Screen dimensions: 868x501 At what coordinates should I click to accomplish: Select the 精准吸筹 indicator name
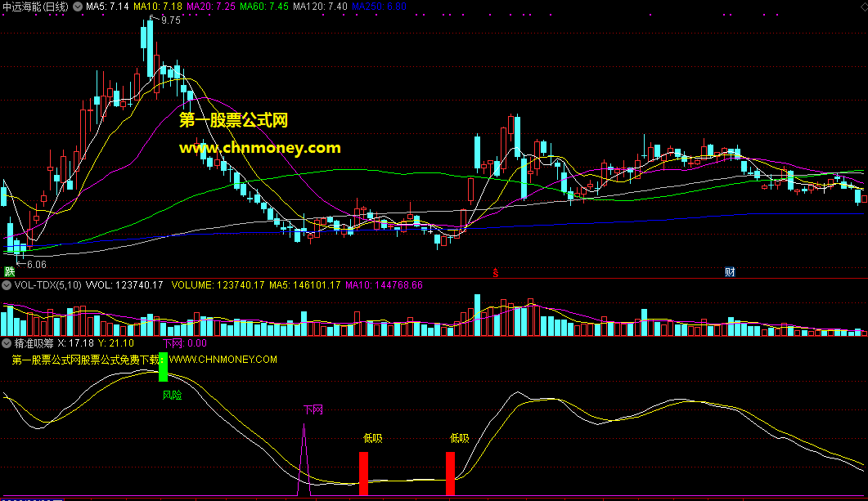(34, 343)
